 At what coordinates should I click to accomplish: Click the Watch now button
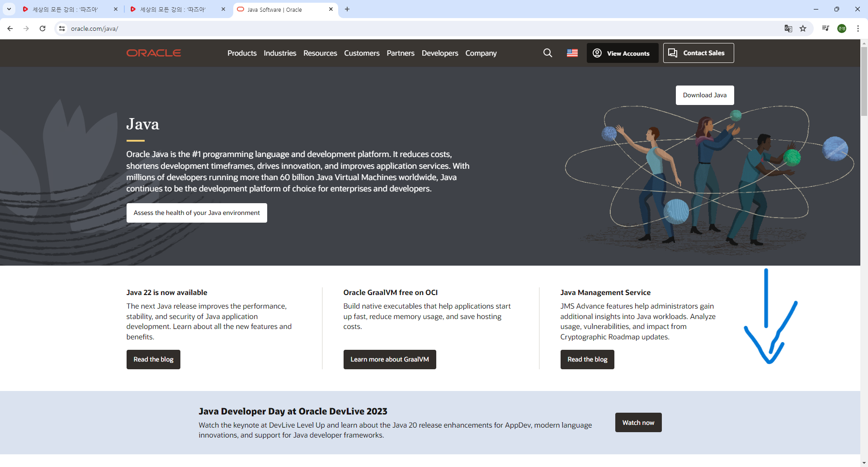point(638,422)
